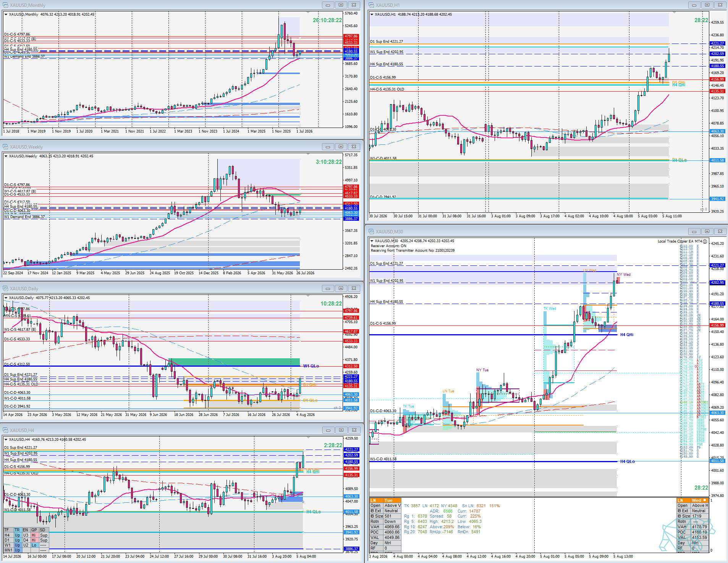Image resolution: width=728 pixels, height=563 pixels.
Task: Select the H4 QLo label on the M30 chart
Action: 628,461
